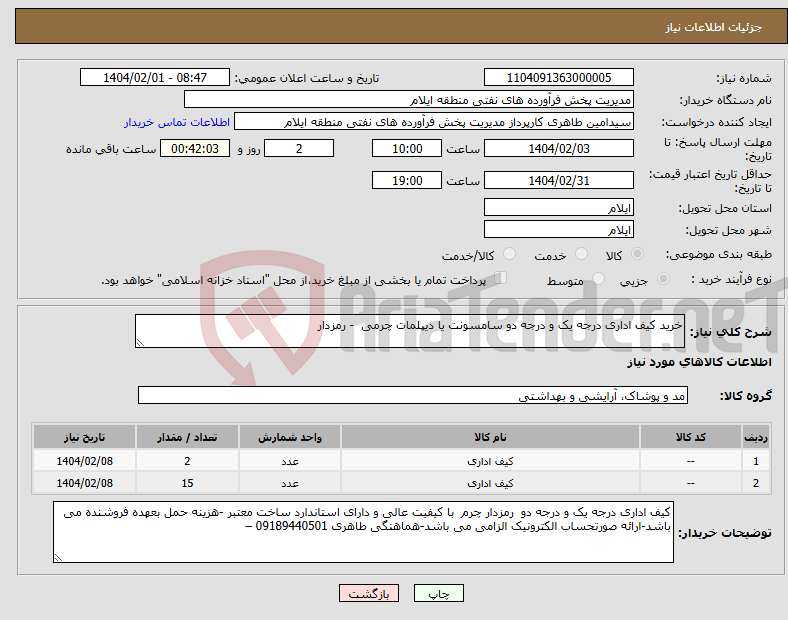
Task: Select the خدمت radio button
Action: (x=581, y=254)
